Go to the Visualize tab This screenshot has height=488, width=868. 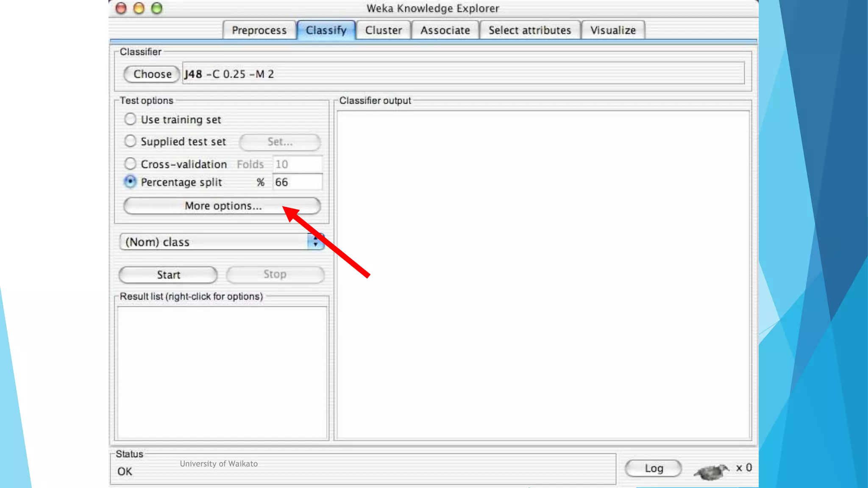coord(613,30)
